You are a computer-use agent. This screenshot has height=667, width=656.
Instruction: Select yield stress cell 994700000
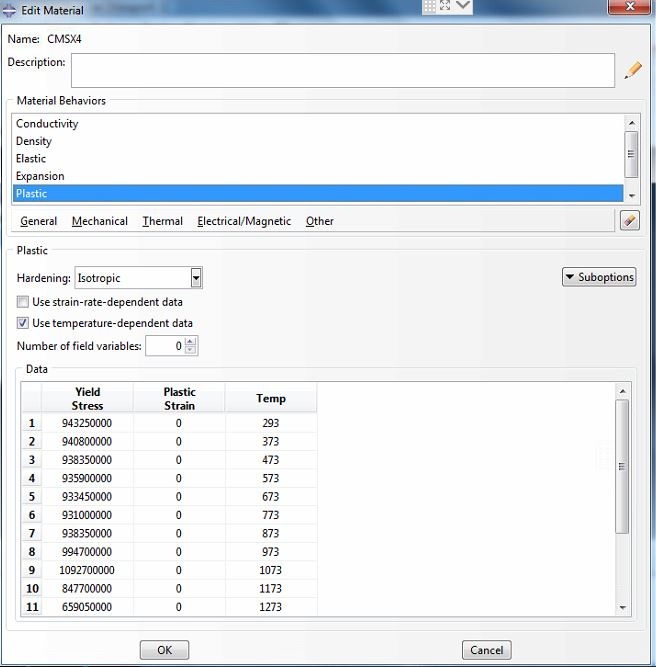coord(87,552)
